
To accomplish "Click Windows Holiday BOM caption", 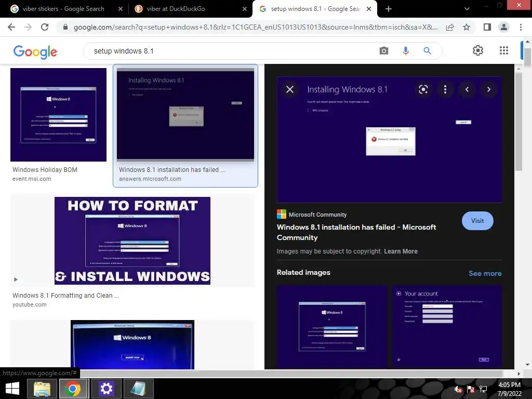I will (45, 170).
